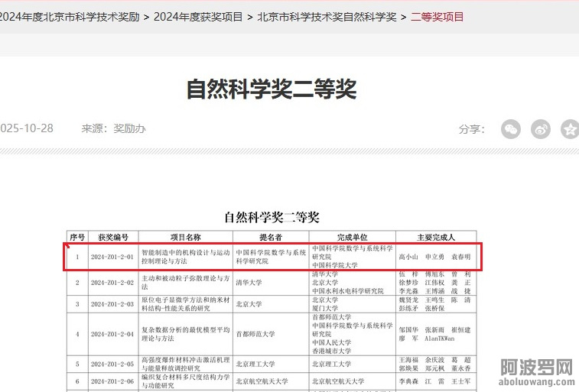Viewport: 579px width, 392px height.
Task: Click the 来源：奖励办 source text
Action: [113, 128]
